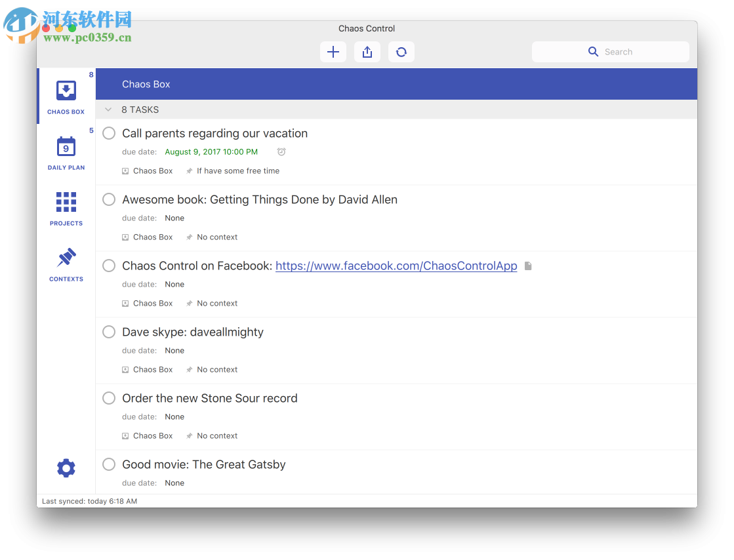Open the Projects section
The image size is (734, 560).
pyautogui.click(x=66, y=208)
